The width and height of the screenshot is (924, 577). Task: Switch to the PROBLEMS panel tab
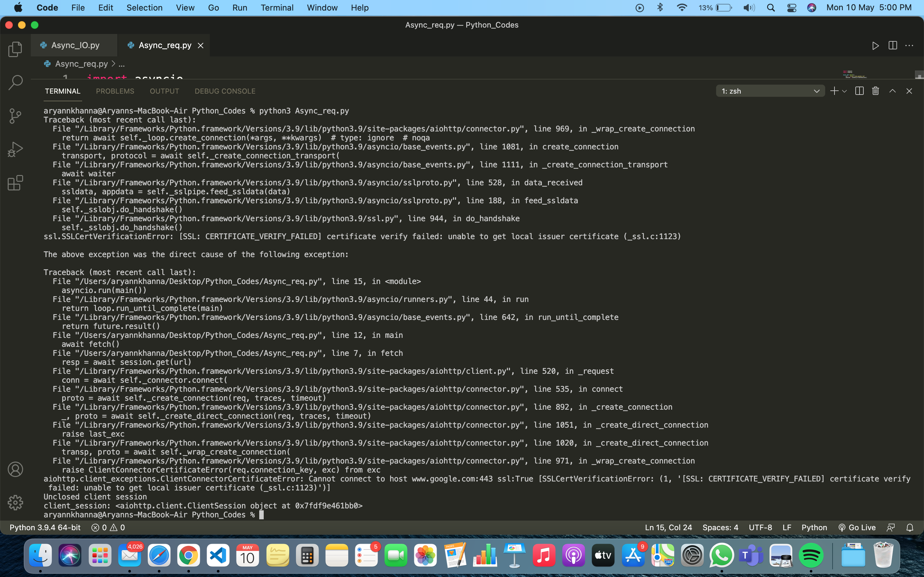pos(115,91)
